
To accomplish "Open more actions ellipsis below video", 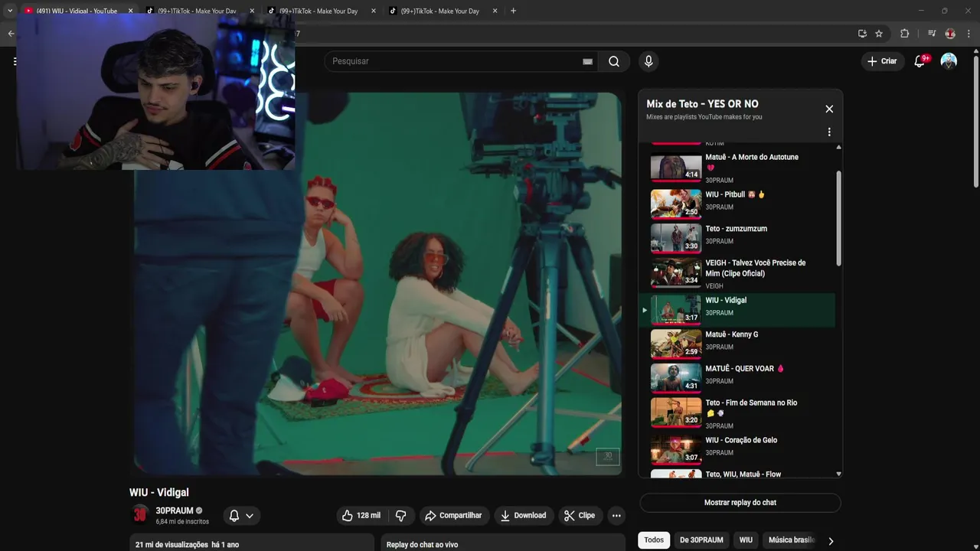I will coord(616,516).
